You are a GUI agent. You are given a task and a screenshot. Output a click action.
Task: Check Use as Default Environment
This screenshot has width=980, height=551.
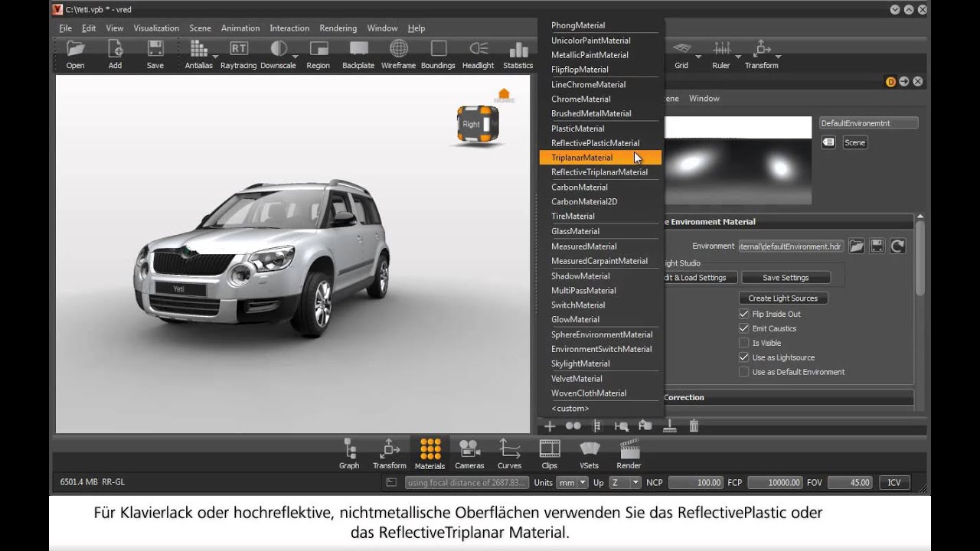[x=743, y=372]
